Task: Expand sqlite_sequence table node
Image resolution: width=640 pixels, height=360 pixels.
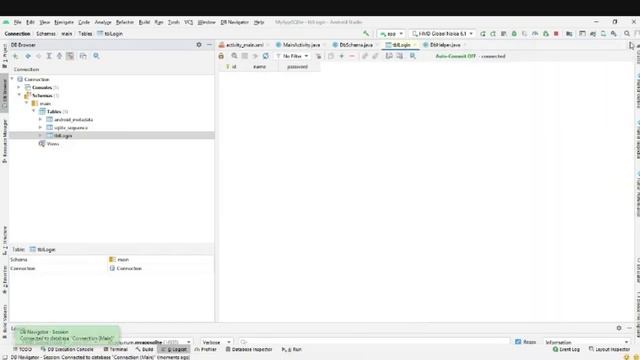Action: tap(40, 127)
